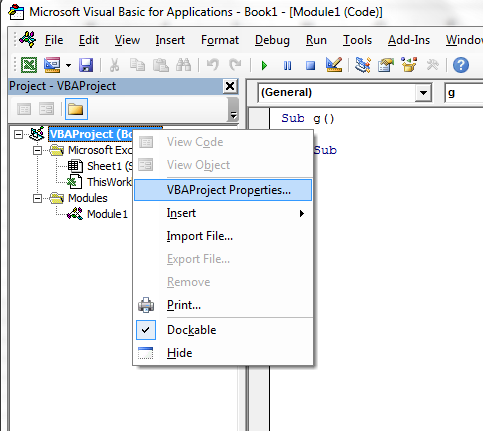Viewport: 483px width, 431px height.
Task: Toggle Folders button in Project pane
Action: coord(76,109)
